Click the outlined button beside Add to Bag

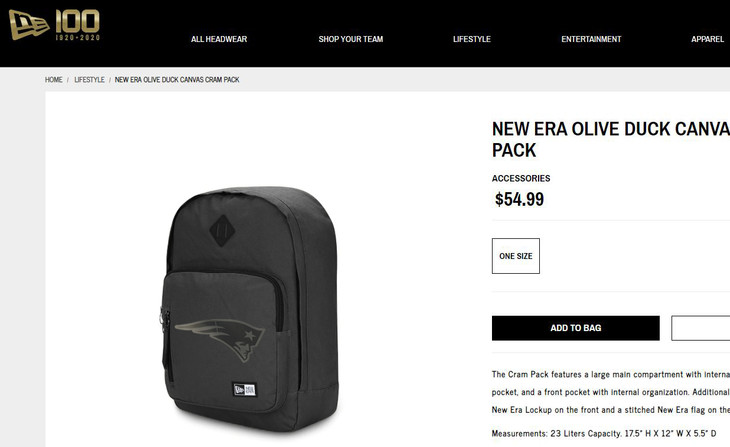(x=700, y=328)
